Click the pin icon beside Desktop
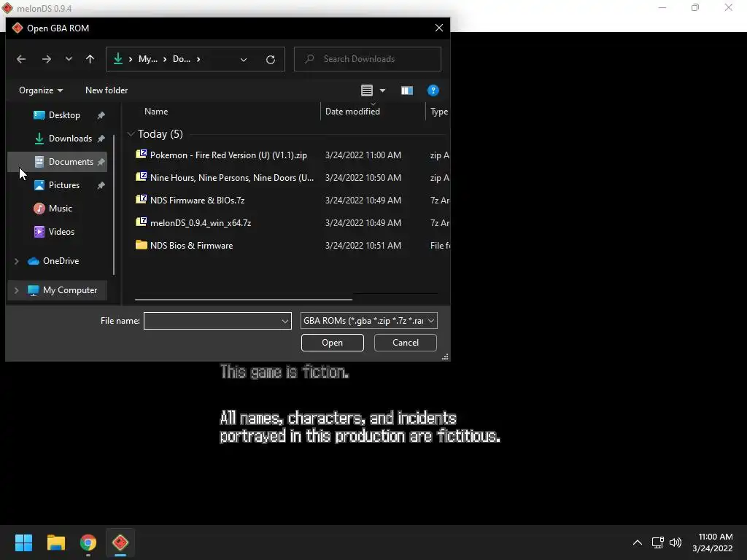The width and height of the screenshot is (747, 560). (101, 115)
